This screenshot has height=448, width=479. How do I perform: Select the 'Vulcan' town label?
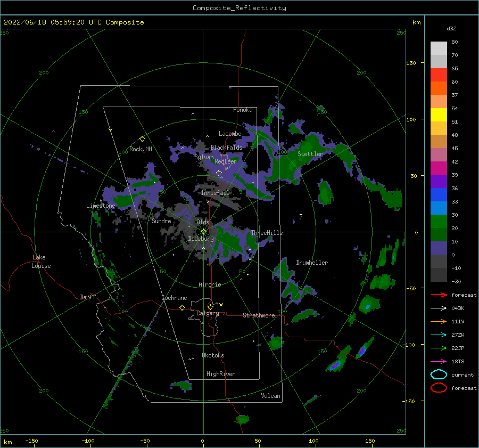click(270, 396)
